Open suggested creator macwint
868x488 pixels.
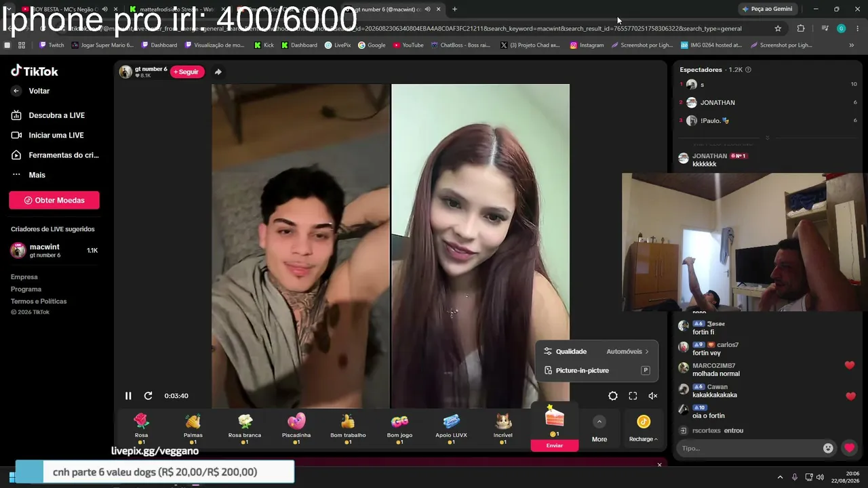click(x=54, y=251)
